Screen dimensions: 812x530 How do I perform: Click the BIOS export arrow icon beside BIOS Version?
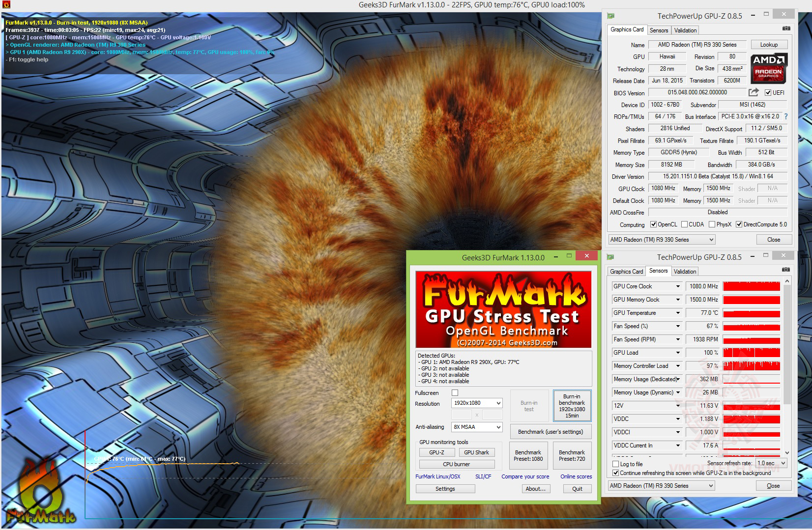pyautogui.click(x=754, y=92)
